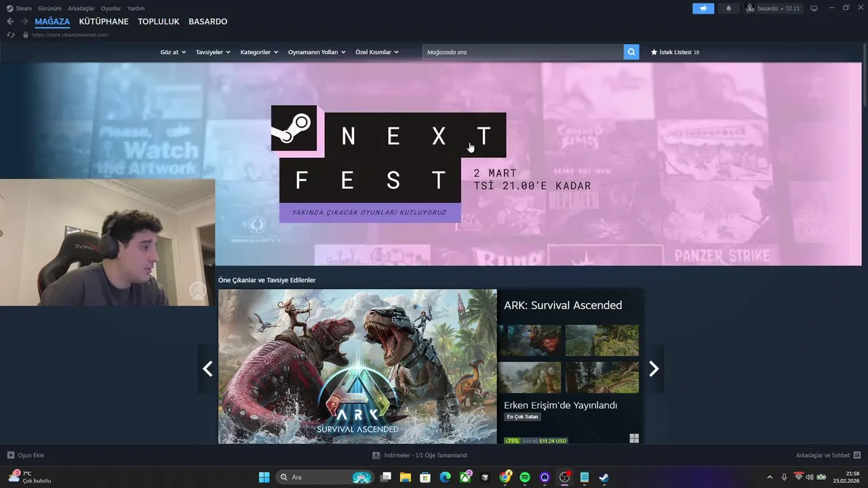Screen dimensions: 868x488
Task: Expand the Özel Kısımlar dropdown
Action: [377, 52]
